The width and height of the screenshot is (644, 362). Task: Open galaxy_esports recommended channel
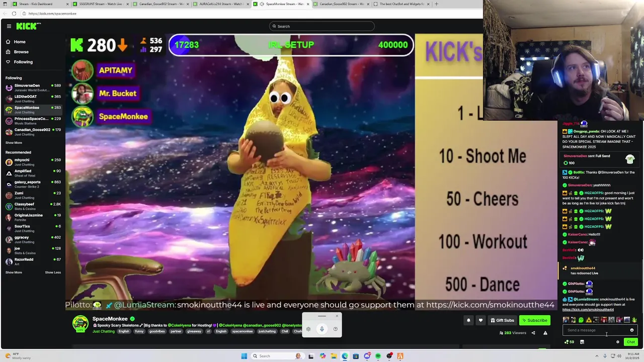point(33,184)
